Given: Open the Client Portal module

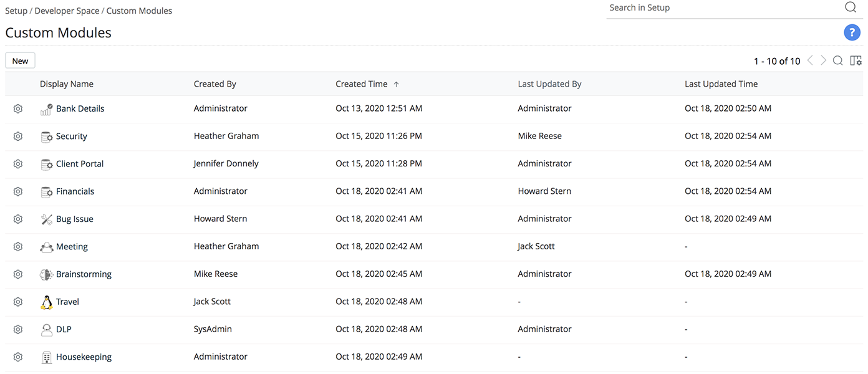Looking at the screenshot, I should 80,164.
